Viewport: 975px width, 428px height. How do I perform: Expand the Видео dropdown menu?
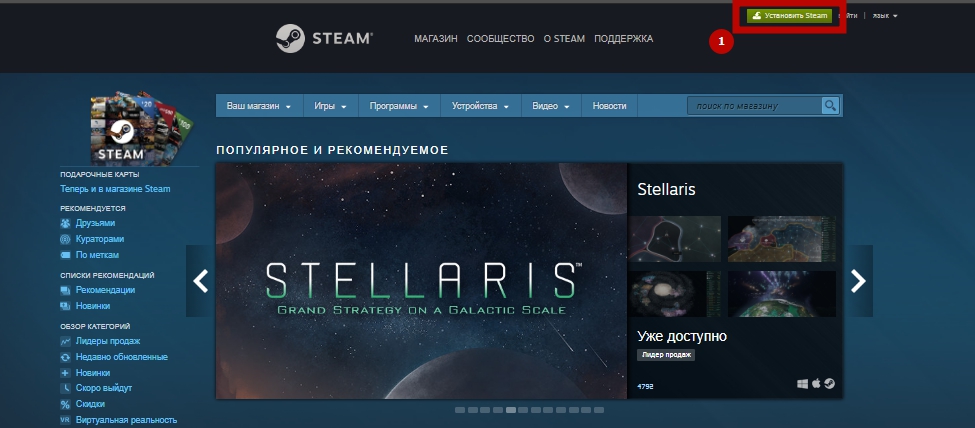pyautogui.click(x=551, y=106)
